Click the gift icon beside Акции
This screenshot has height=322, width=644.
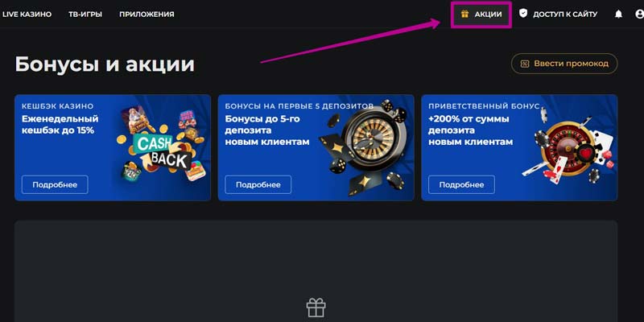(x=464, y=14)
